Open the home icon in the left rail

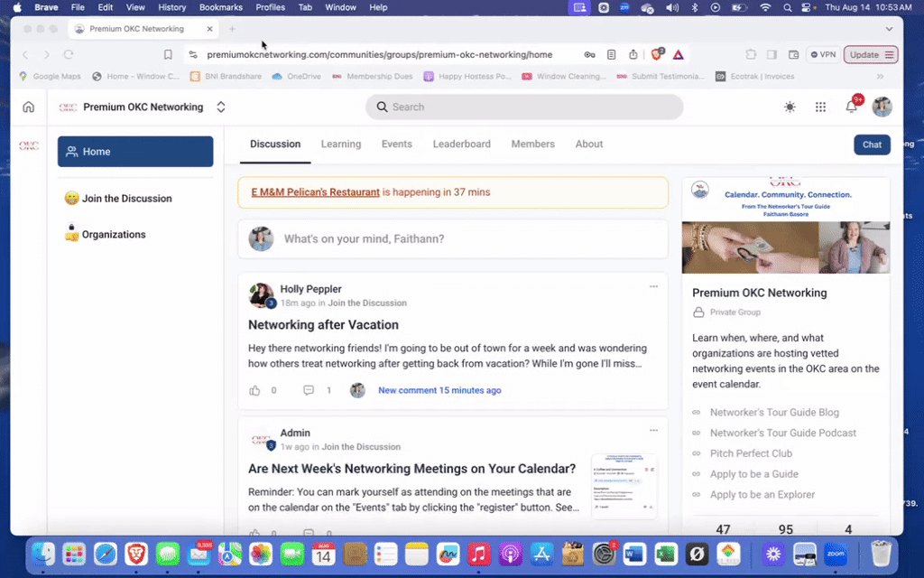28,107
